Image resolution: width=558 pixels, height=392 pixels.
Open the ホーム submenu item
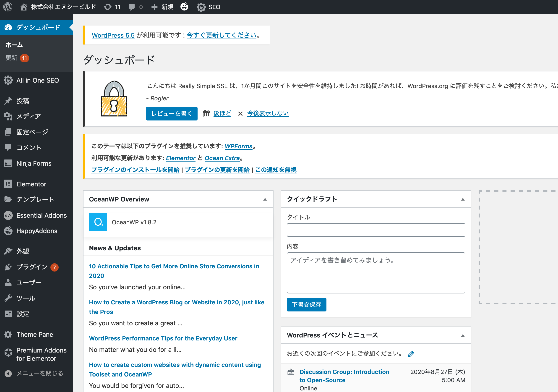(14, 45)
